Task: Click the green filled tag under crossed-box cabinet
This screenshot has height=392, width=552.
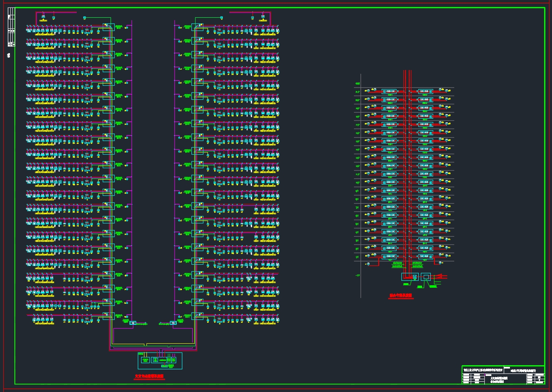Action: (x=406, y=284)
